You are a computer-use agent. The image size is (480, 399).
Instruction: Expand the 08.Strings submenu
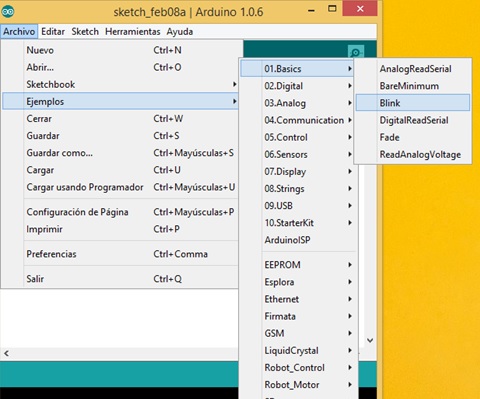[298, 189]
